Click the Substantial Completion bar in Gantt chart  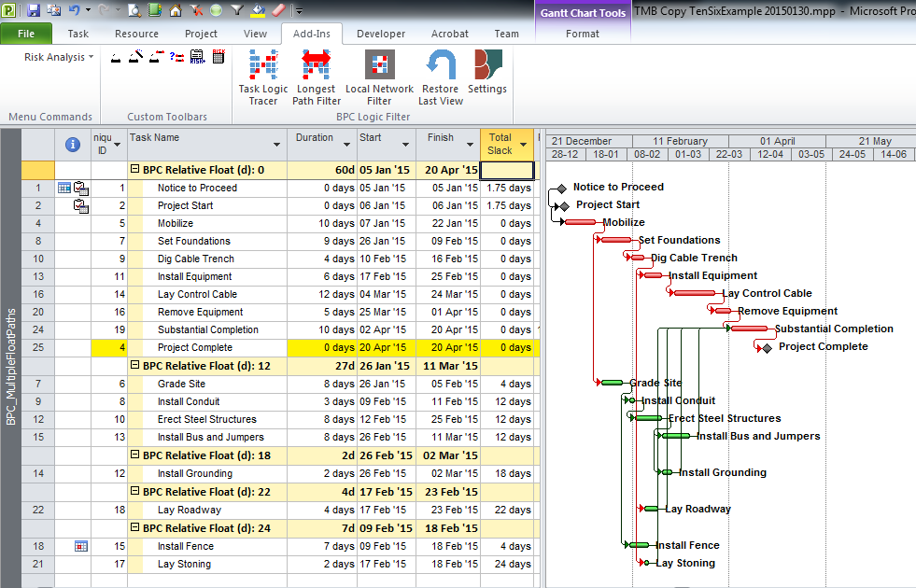[x=749, y=329]
